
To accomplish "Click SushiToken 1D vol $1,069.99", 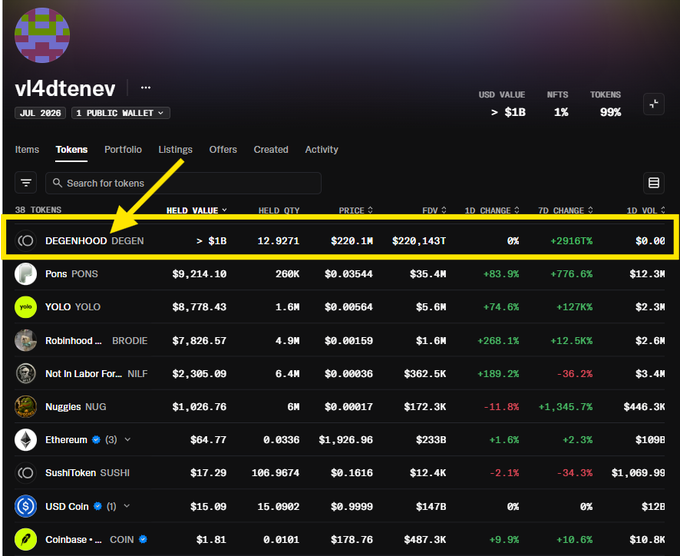I will click(638, 473).
